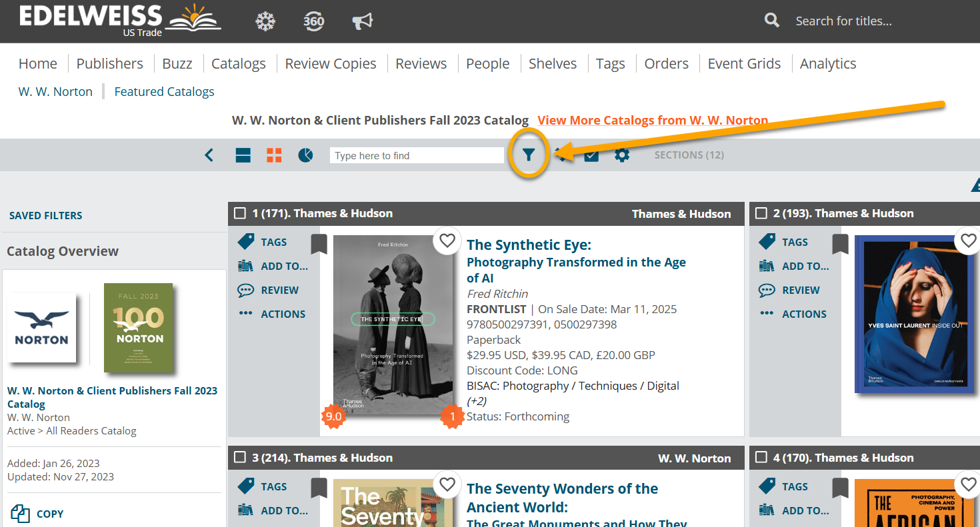Go back using the left chevron

click(x=209, y=155)
